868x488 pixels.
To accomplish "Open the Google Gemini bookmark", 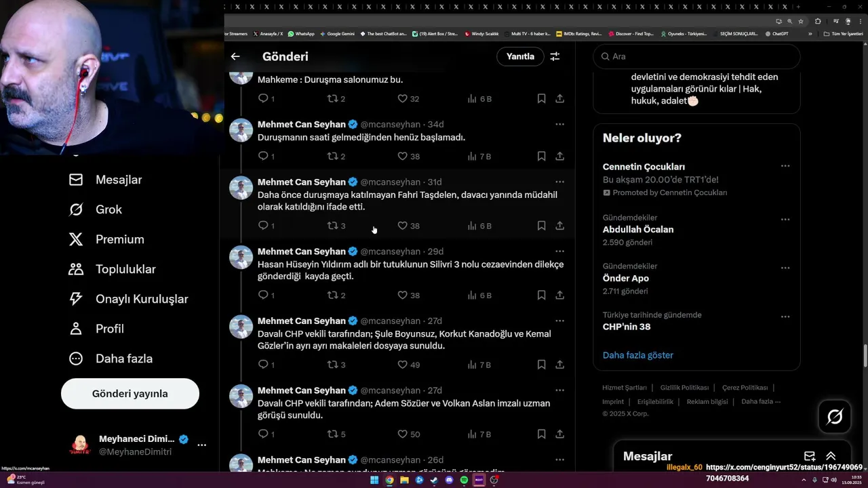I will coord(337,33).
